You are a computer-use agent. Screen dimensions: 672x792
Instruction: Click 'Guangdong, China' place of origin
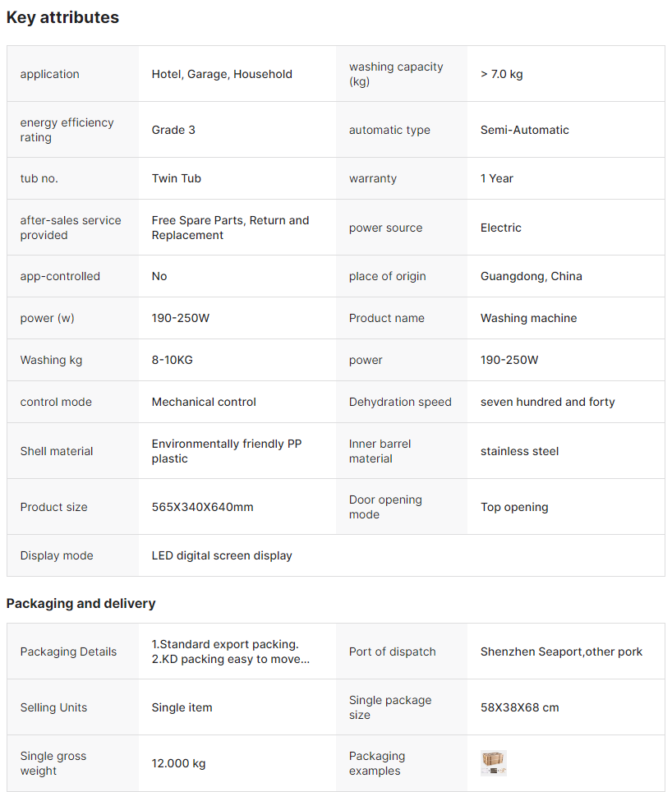coord(531,276)
